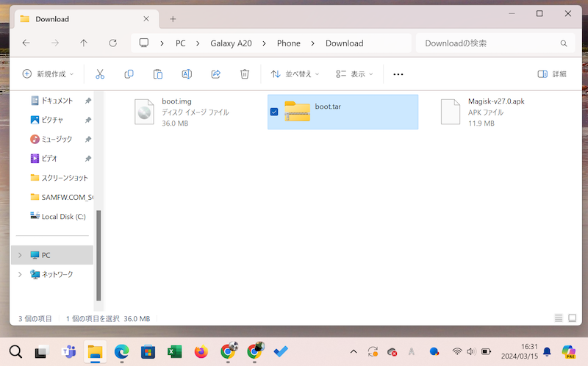Expand the ネットワーク tree node
Viewport: 588px width, 366px height.
coord(20,274)
